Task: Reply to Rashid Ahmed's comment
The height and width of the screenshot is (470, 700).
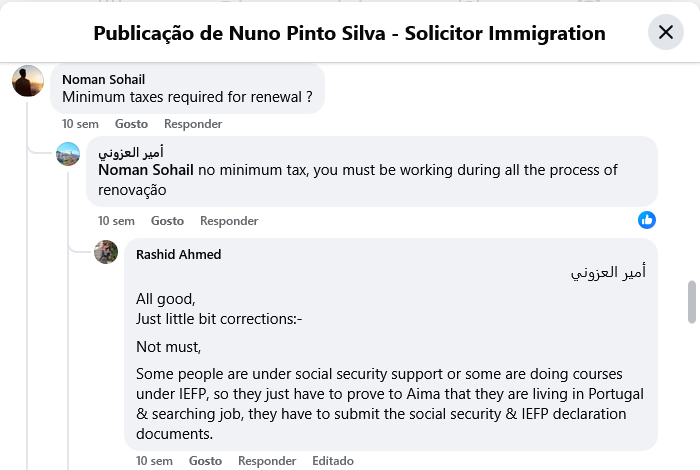Action: click(267, 461)
